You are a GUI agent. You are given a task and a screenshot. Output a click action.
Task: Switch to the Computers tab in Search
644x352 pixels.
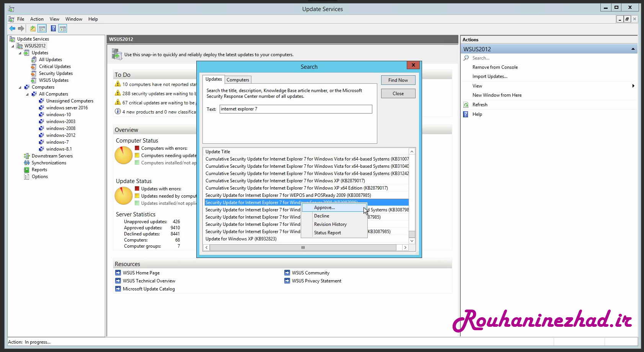(238, 80)
